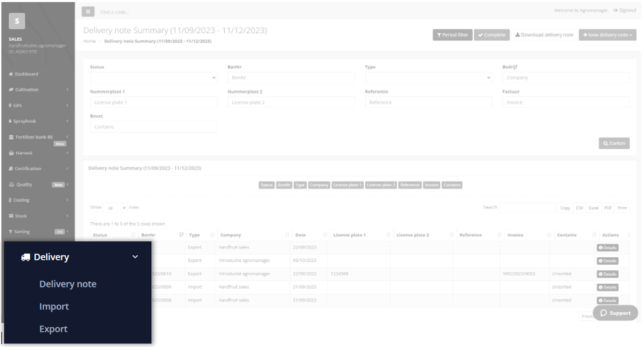Sort table by Date column arrows
Image resolution: width=644 pixels, height=347 pixels.
click(x=325, y=235)
